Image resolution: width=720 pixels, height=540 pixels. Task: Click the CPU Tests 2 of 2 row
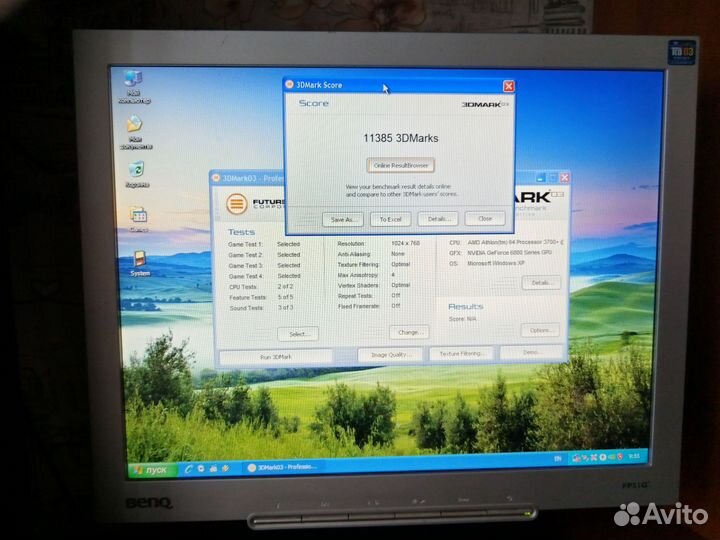click(261, 287)
